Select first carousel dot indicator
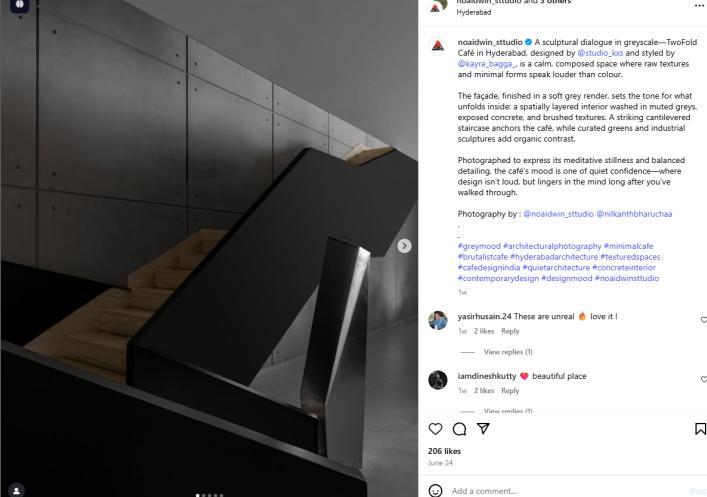Viewport: 707px width, 497px height. click(197, 495)
